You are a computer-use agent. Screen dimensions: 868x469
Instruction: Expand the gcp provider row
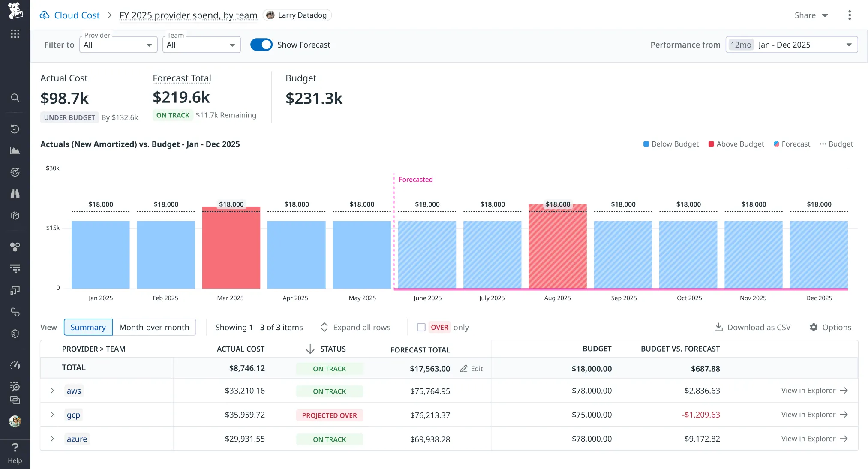click(x=52, y=415)
